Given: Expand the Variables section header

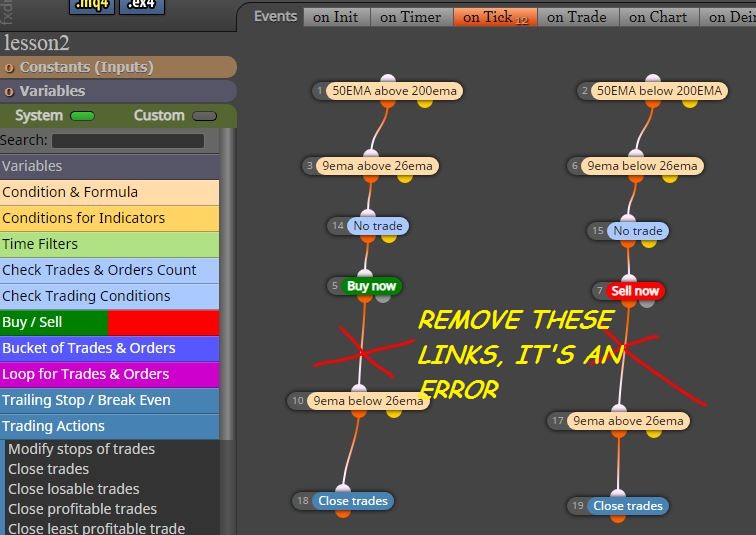Looking at the screenshot, I should 118,91.
